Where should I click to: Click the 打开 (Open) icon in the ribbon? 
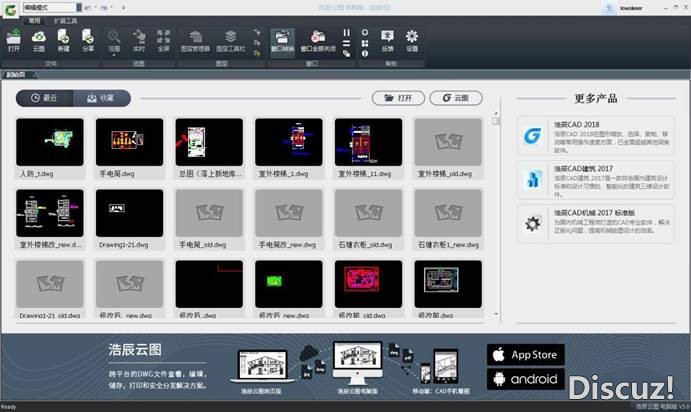pyautogui.click(x=14, y=38)
